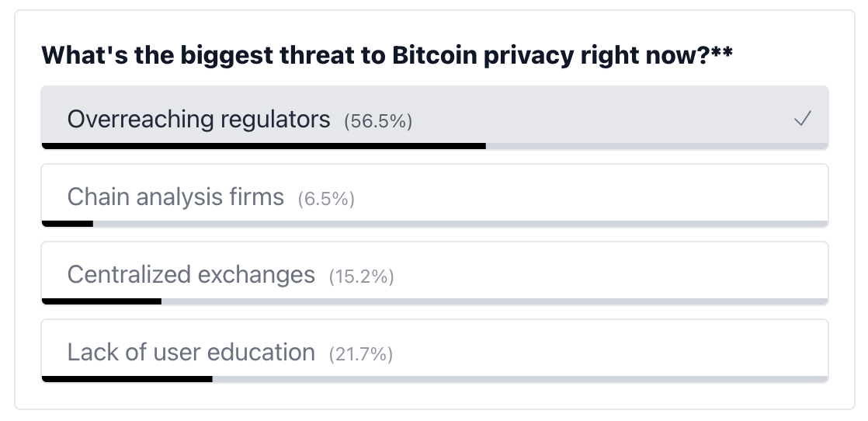Click the 15.2% result percentage
Viewport: 868px width, 421px height.
(362, 276)
